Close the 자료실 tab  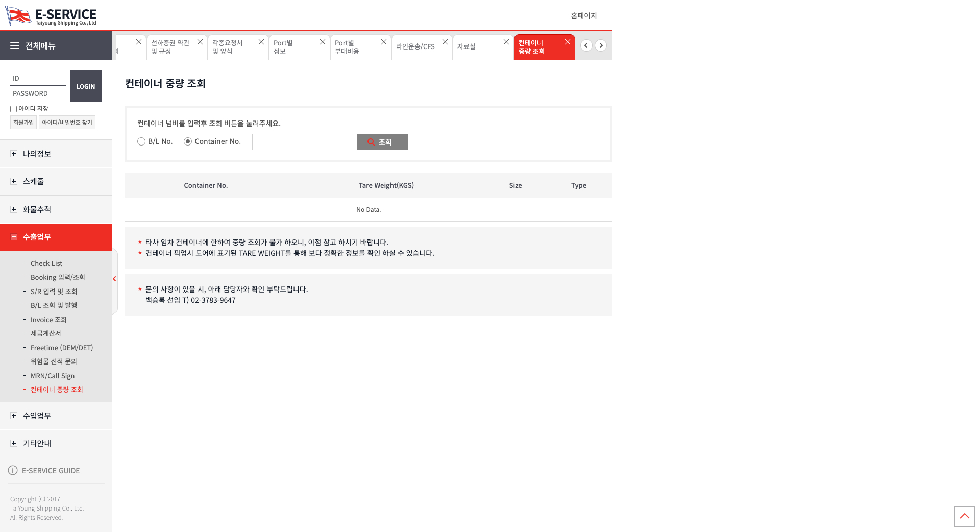click(506, 42)
